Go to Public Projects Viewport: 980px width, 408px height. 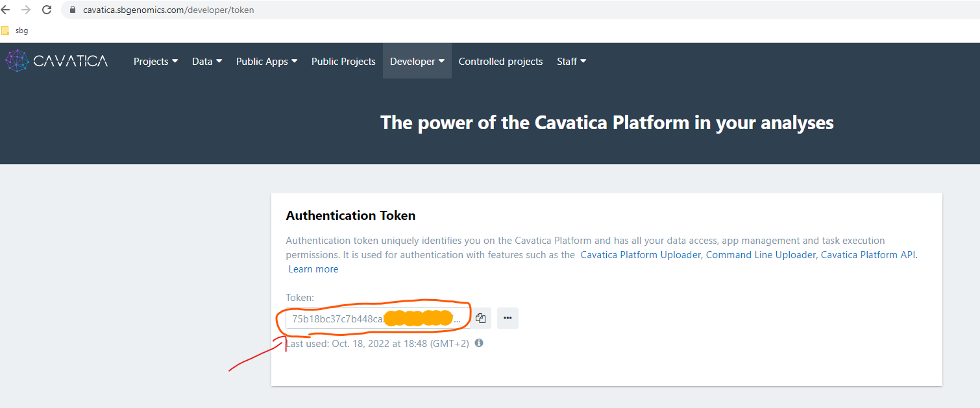[x=343, y=62]
